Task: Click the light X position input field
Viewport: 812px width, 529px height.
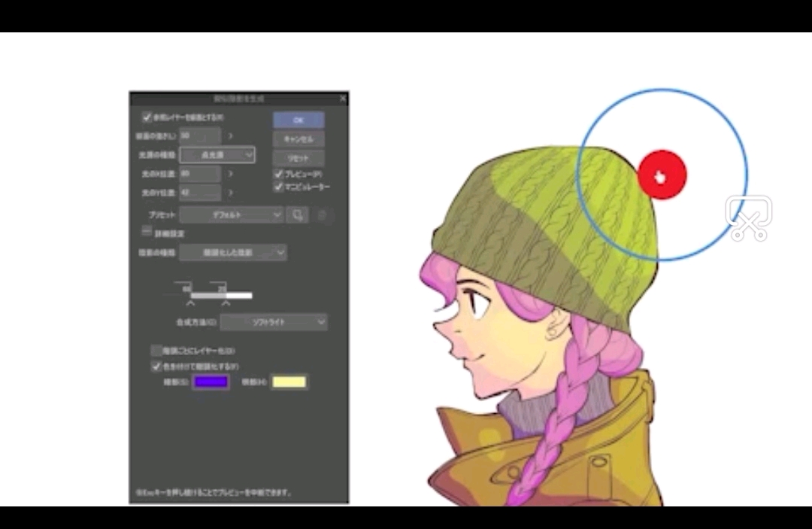Action: [200, 174]
